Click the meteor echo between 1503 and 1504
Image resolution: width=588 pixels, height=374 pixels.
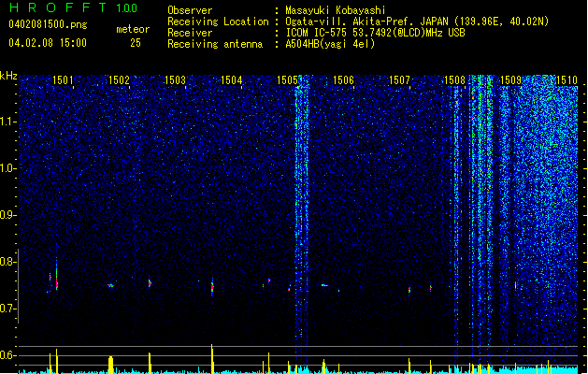(212, 287)
